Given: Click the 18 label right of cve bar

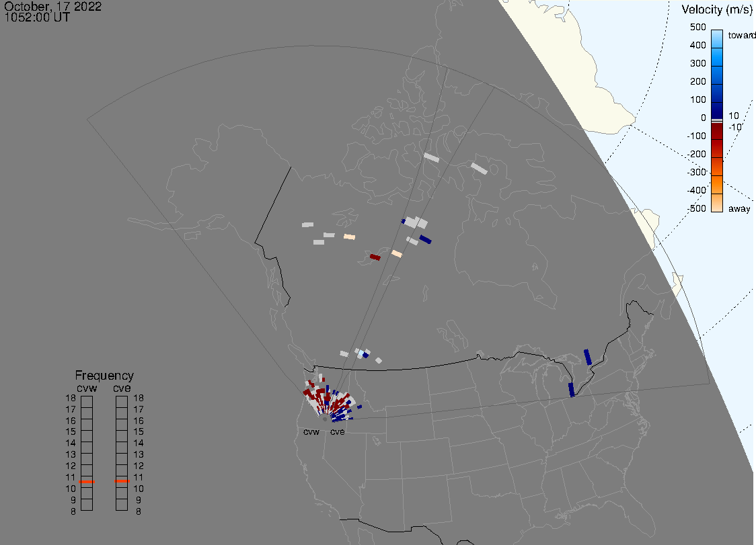Looking at the screenshot, I should tap(139, 398).
